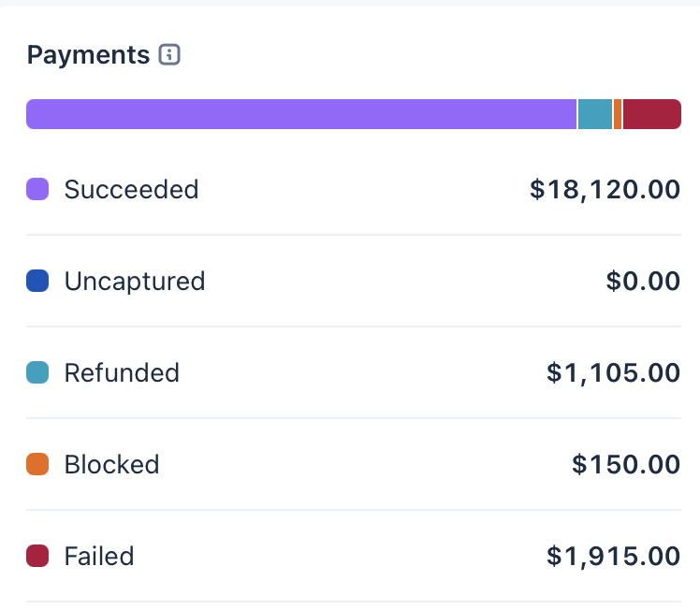This screenshot has height=610, width=700.
Task: Select the red Failed bar segment
Action: [651, 114]
